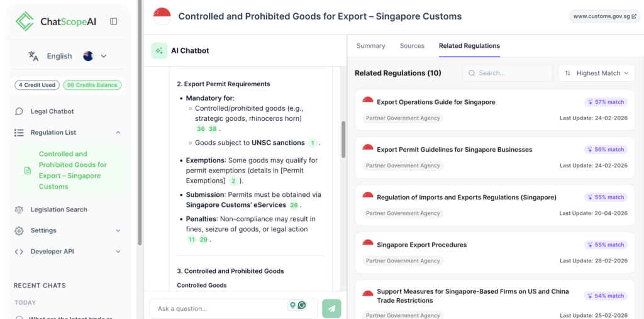Open the Highest Match sort dropdown
The height and width of the screenshot is (319, 644).
click(x=597, y=73)
